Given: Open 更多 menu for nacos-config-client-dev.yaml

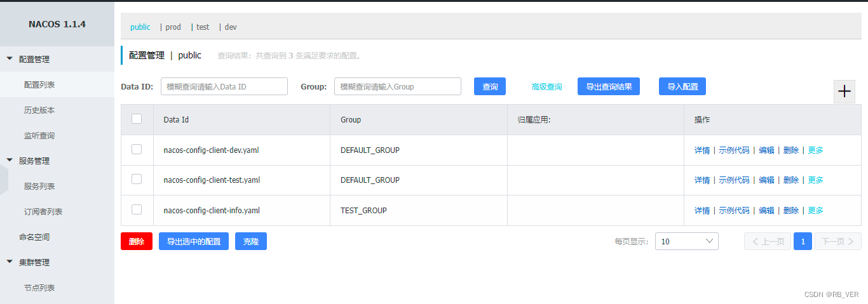Looking at the screenshot, I should 816,150.
